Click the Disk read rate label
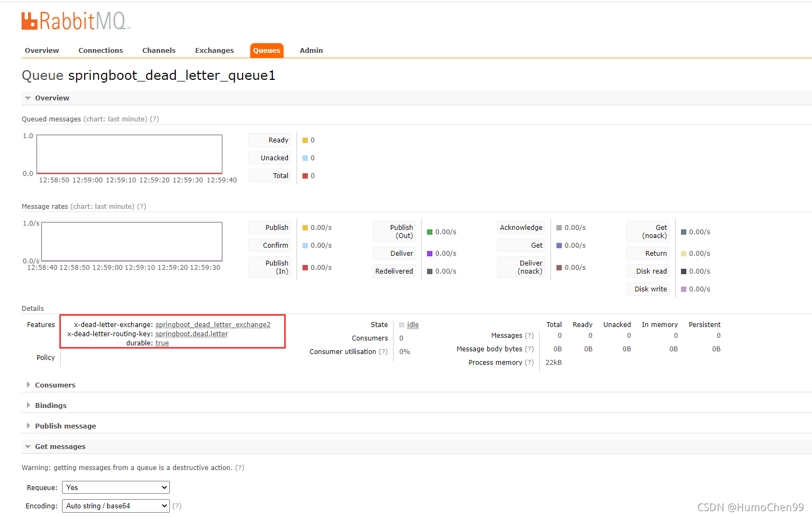Image resolution: width=812 pixels, height=517 pixels. 648,271
